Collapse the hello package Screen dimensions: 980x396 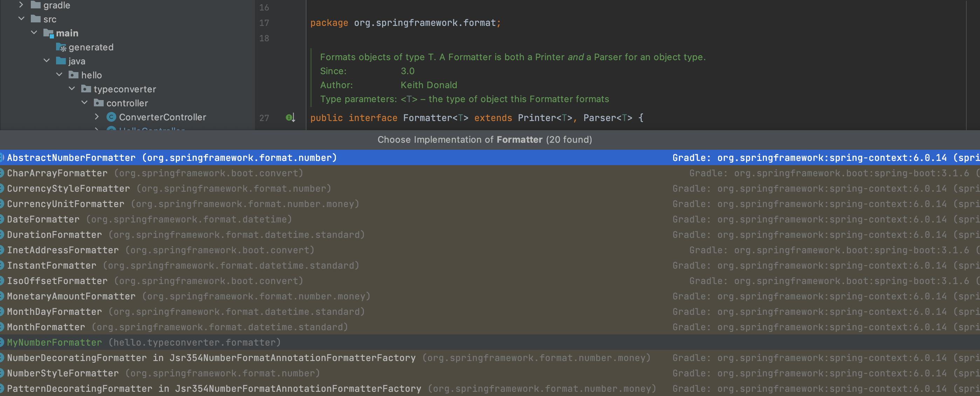[x=59, y=75]
